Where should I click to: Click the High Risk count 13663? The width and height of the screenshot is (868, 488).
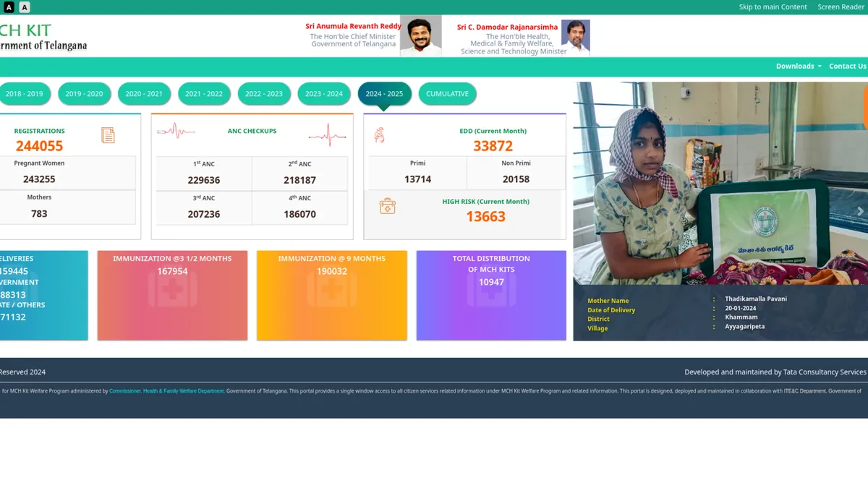[x=486, y=216]
